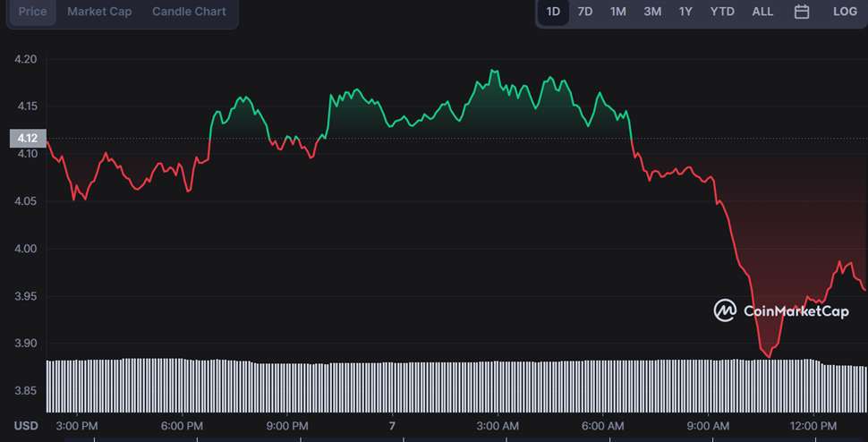This screenshot has width=868, height=442.
Task: Click the CoinMarketCap logo icon watermark
Action: [725, 310]
